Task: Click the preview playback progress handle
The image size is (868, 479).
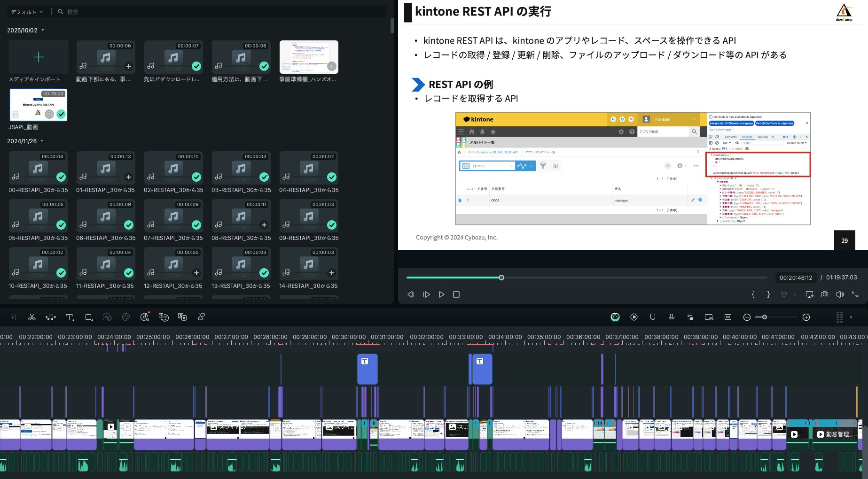Action: click(x=501, y=278)
